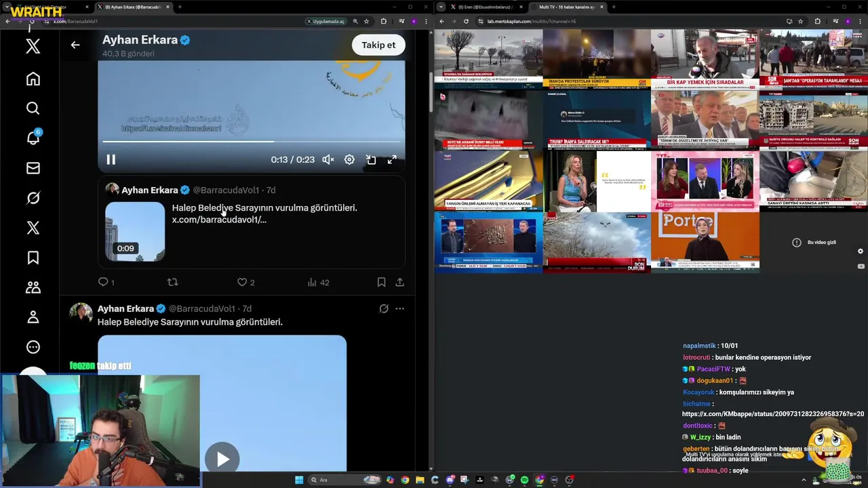Open the More circle menu in sidebar

pyautogui.click(x=33, y=347)
